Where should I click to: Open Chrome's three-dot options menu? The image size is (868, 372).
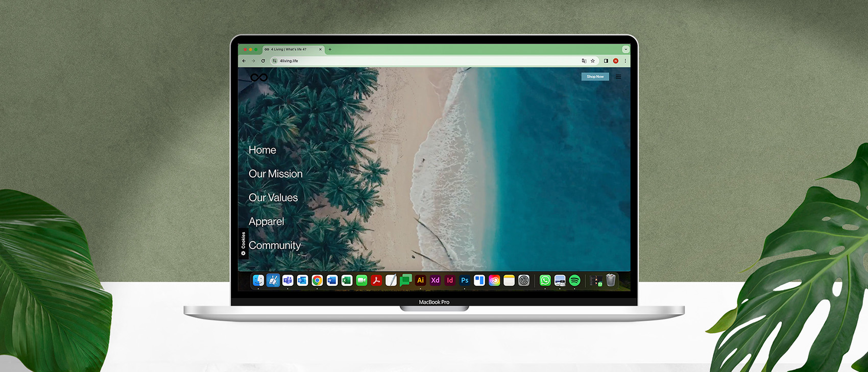tap(625, 61)
